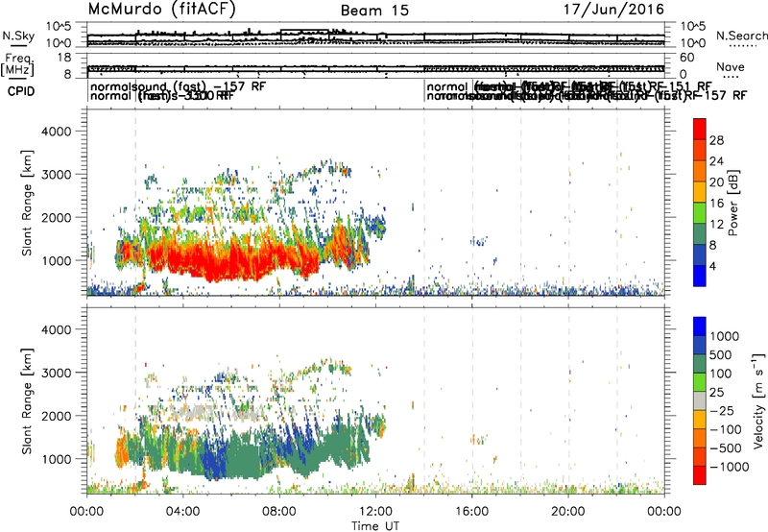Click the McMurdo (fitACF) title text
The width and height of the screenshot is (768, 532).
point(161,10)
